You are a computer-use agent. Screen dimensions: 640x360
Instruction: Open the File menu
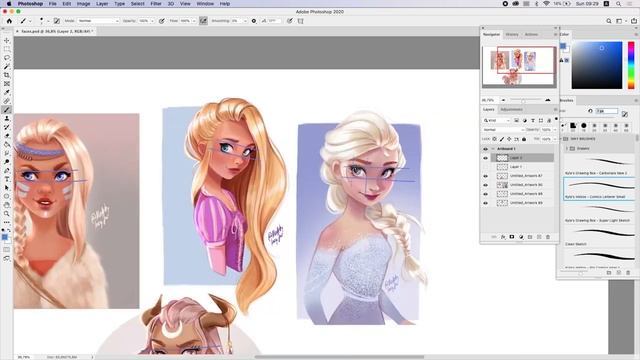pos(53,4)
